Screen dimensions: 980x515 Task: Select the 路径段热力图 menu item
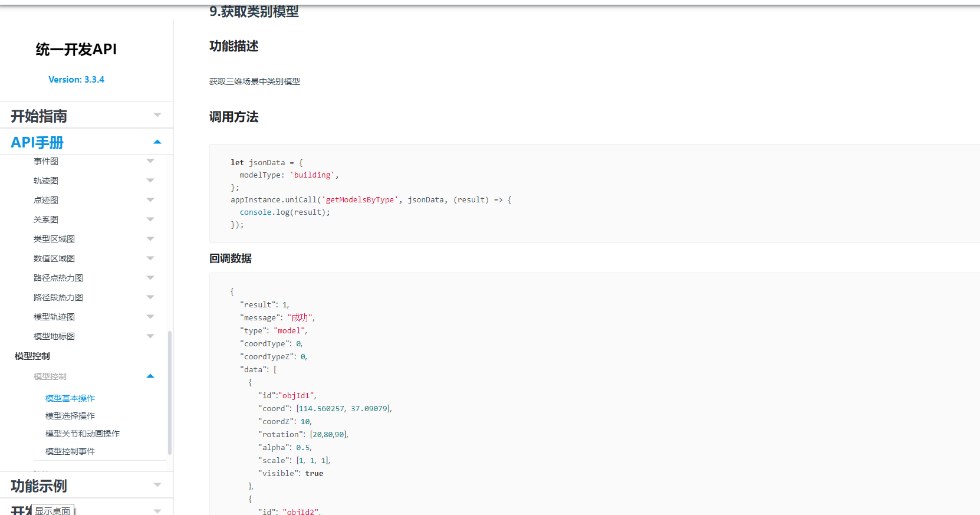tap(58, 297)
